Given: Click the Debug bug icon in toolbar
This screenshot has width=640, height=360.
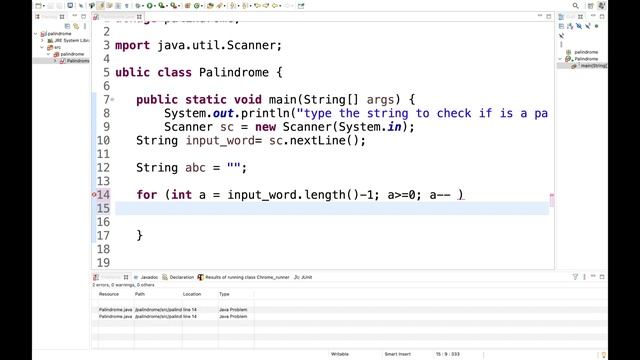Looking at the screenshot, I should point(138,6).
